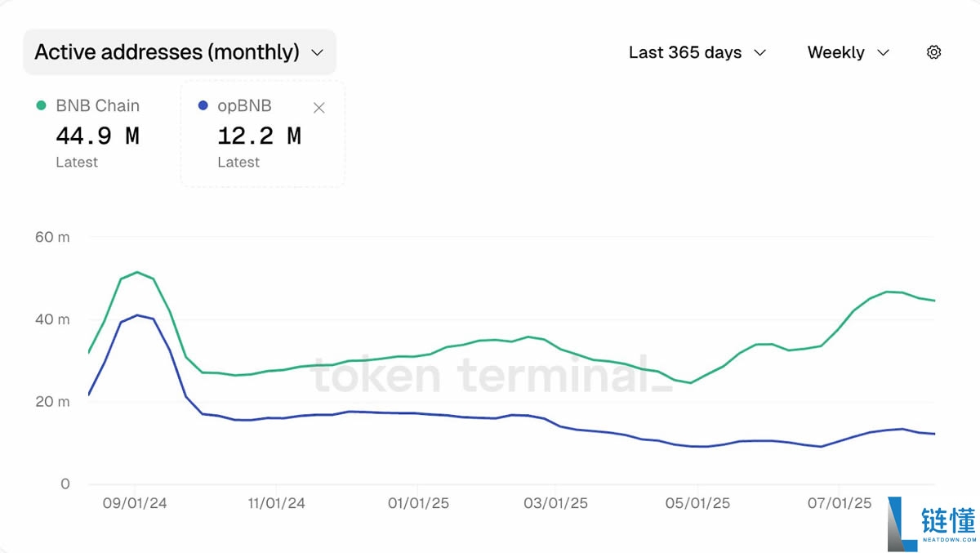
Task: Click chevron beside Active addresses label
Action: [x=317, y=52]
